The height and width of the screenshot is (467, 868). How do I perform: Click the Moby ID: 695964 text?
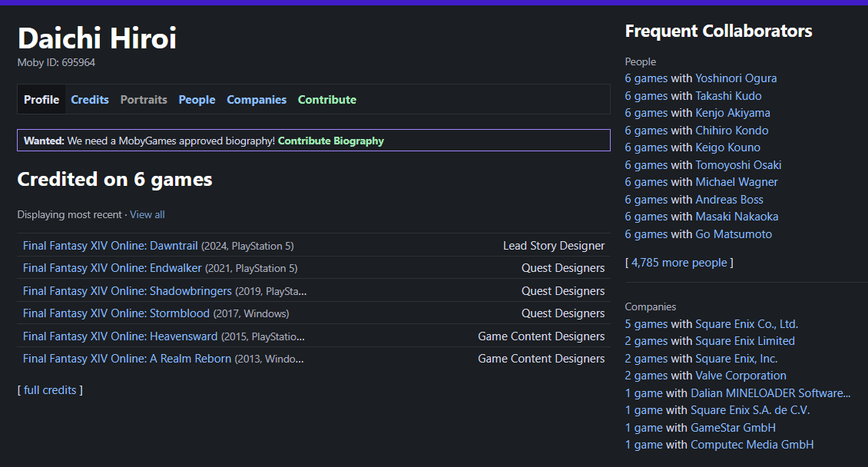pyautogui.click(x=56, y=62)
